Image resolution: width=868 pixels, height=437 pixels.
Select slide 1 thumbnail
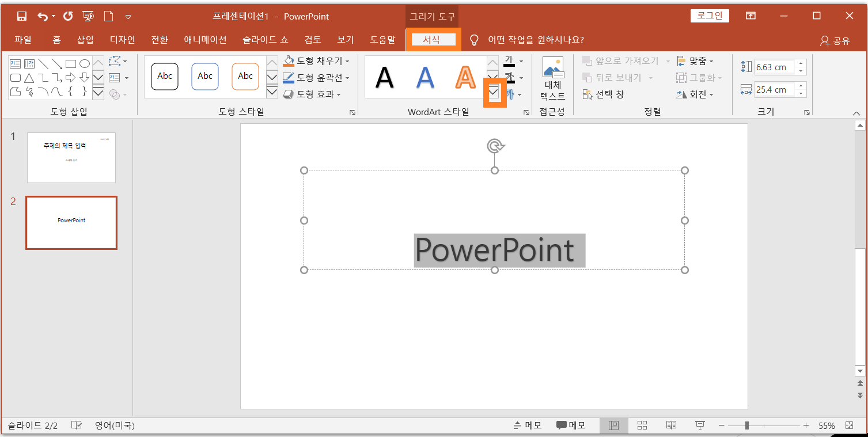pos(71,158)
